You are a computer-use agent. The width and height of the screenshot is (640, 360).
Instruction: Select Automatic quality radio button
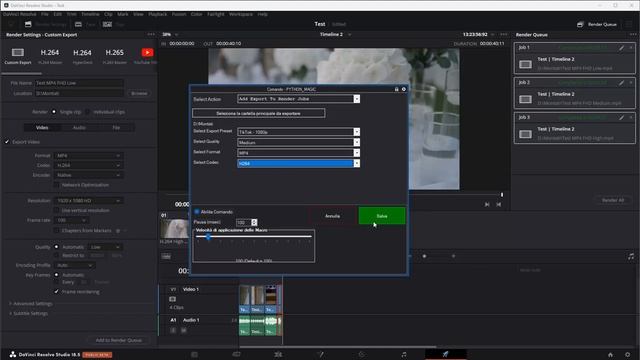point(56,247)
